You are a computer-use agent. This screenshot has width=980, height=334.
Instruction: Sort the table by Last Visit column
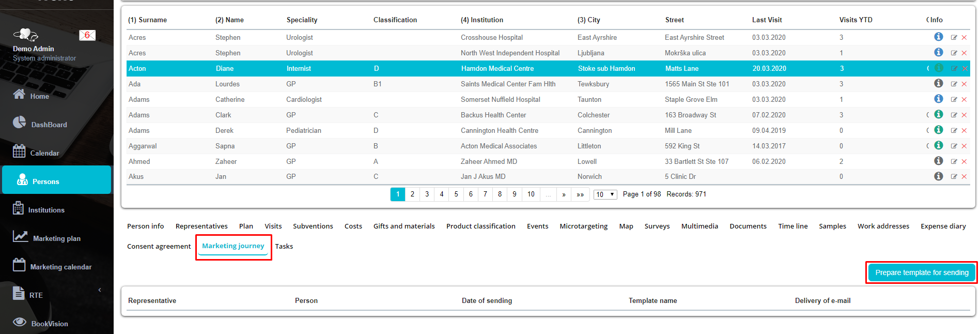click(767, 20)
